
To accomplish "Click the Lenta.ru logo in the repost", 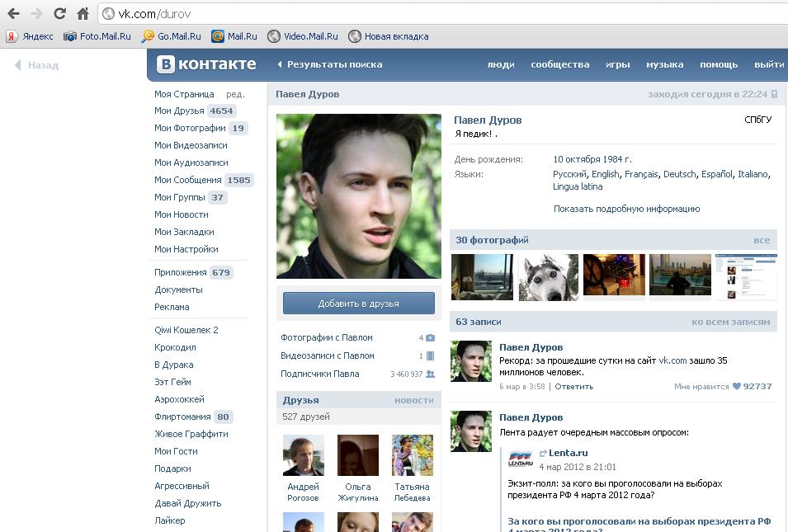I will 520,459.
